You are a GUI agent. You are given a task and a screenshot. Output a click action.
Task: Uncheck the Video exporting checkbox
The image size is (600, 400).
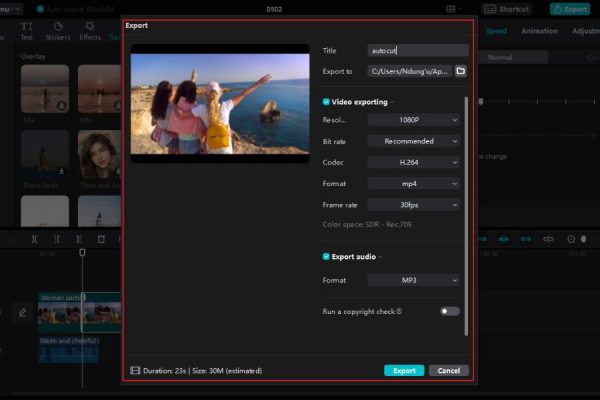327,102
